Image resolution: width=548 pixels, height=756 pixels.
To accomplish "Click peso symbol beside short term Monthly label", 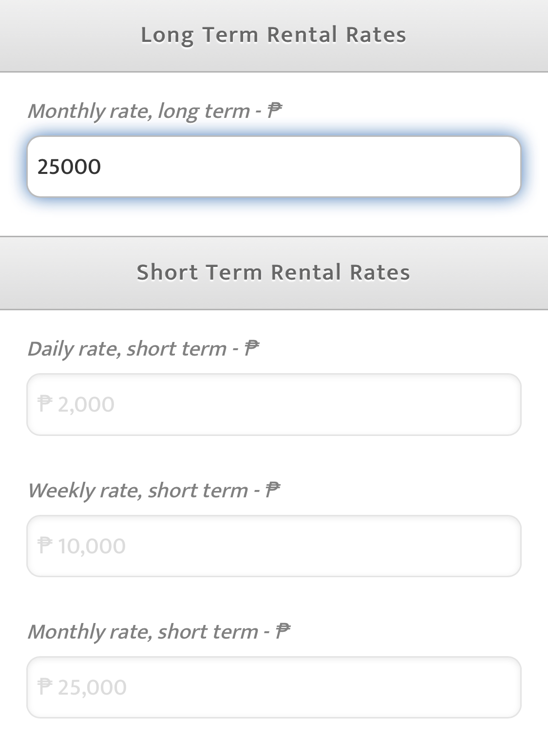I will [282, 631].
